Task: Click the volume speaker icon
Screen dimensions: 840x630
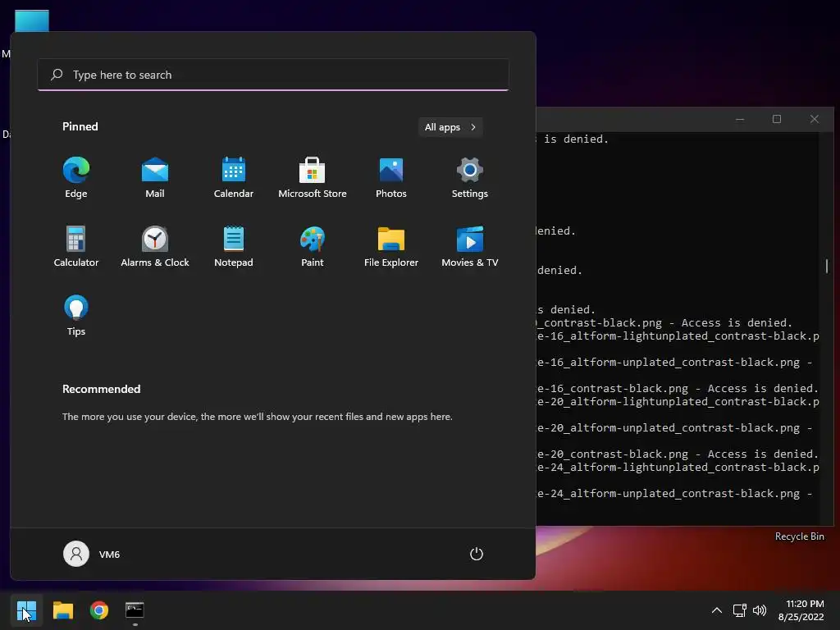Action: click(760, 610)
